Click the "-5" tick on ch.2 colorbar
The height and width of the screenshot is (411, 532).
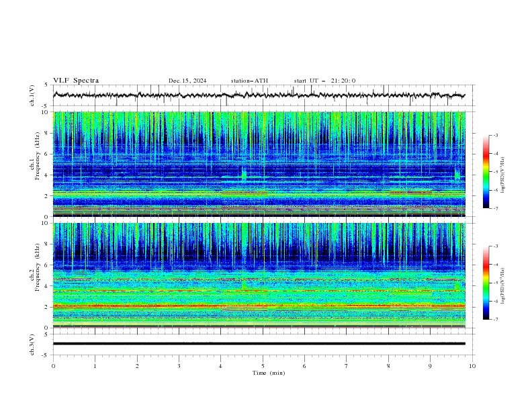(x=495, y=283)
